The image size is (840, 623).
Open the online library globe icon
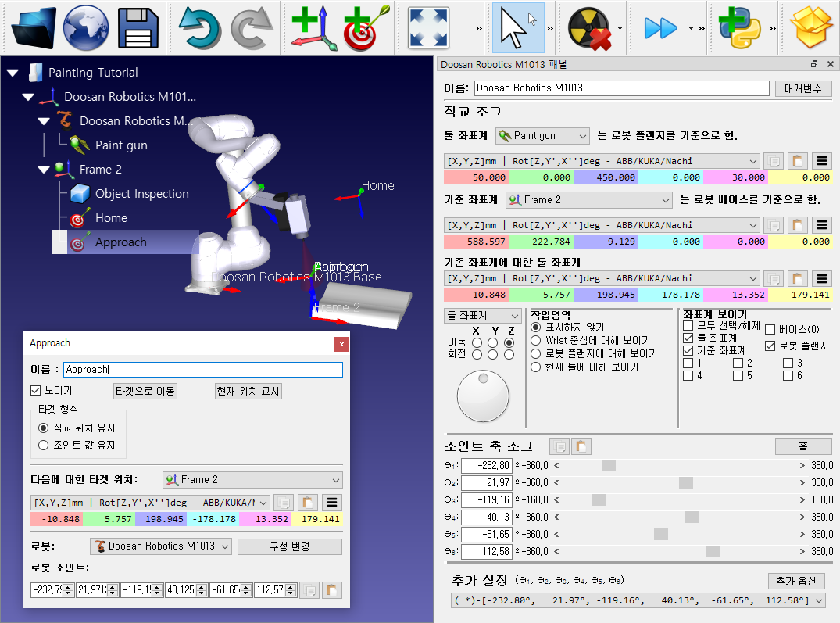pyautogui.click(x=86, y=28)
